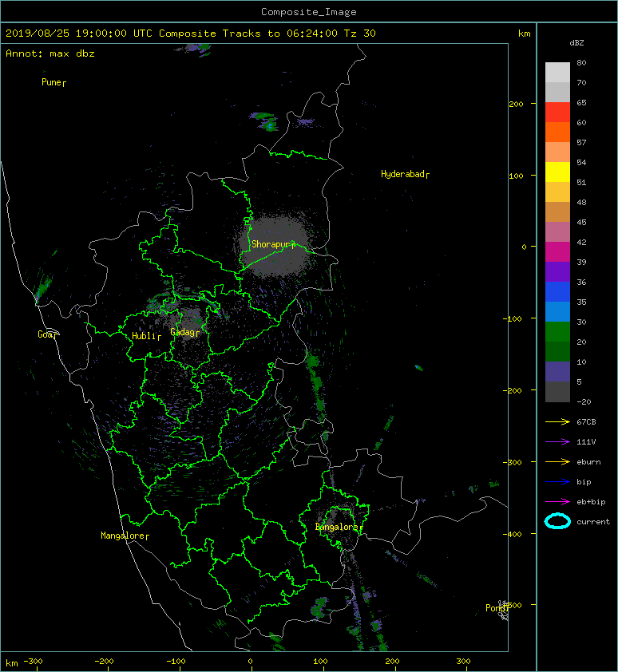The width and height of the screenshot is (618, 672).
Task: Click the dBZ heading above color scale
Action: point(576,43)
